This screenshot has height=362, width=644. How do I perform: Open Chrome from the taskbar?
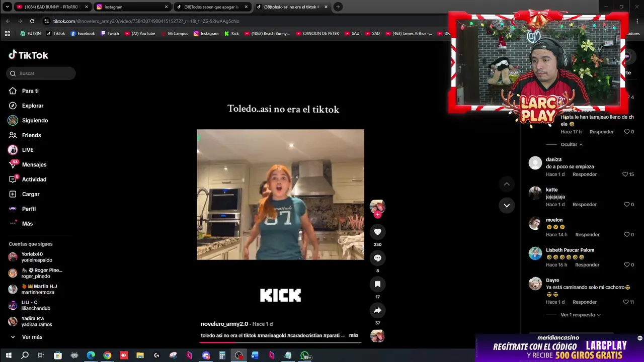pos(107,355)
